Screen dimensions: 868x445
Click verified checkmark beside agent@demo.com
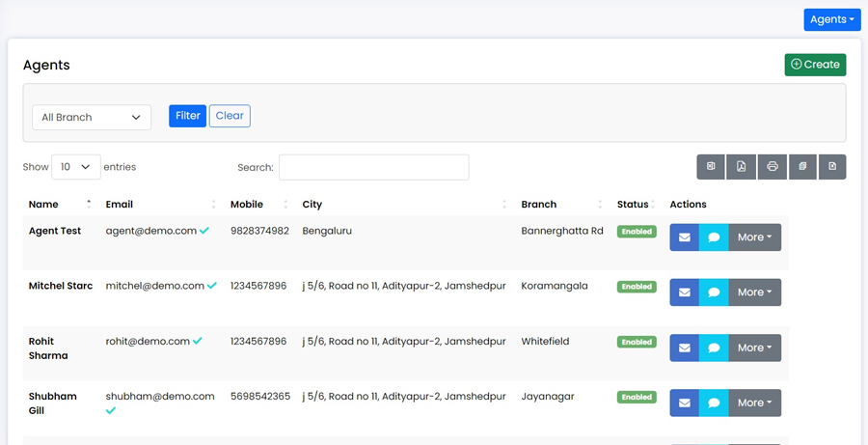tap(204, 231)
